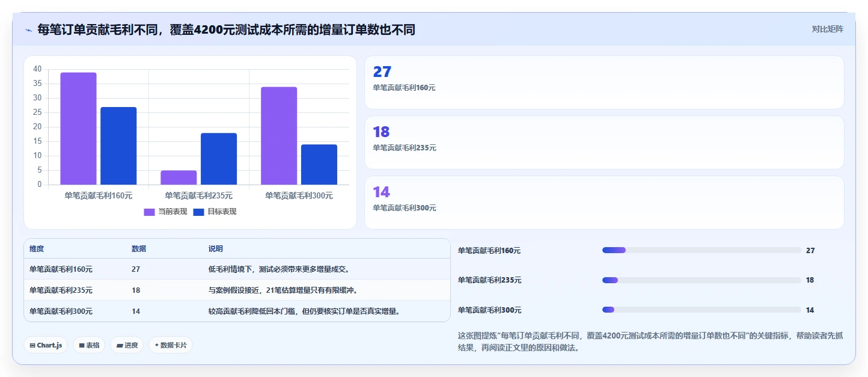
Task: Click the progress bar for 单笔贡献毛利300元
Action: 701,310
